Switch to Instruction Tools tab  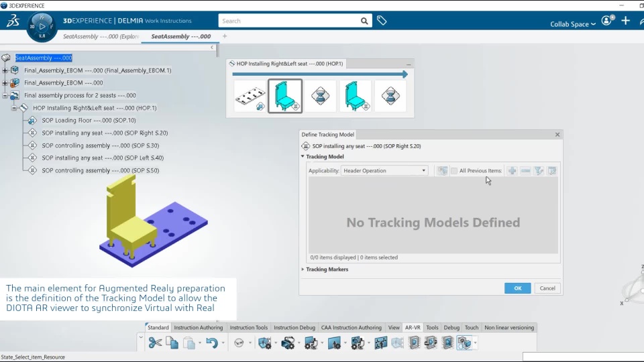click(248, 328)
